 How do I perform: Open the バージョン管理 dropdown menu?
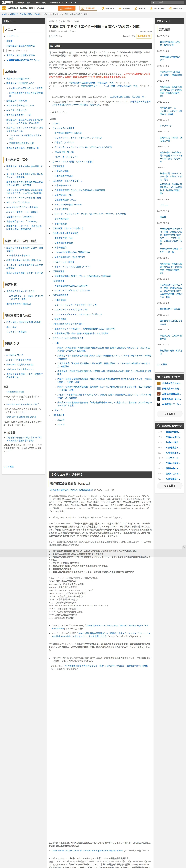41,2
